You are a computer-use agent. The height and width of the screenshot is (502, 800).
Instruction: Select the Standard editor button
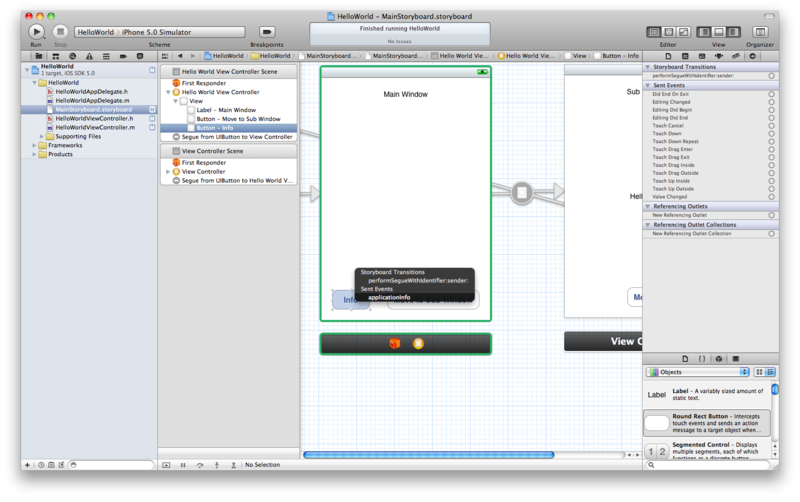pyautogui.click(x=654, y=32)
